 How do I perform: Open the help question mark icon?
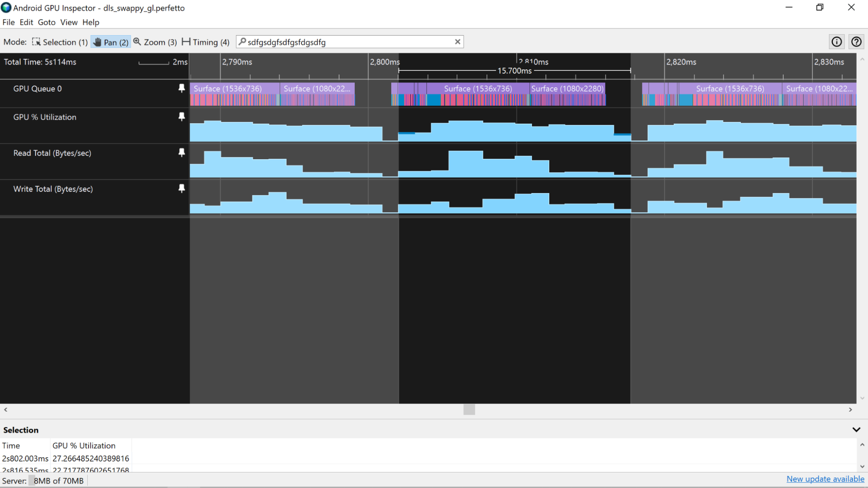click(856, 42)
